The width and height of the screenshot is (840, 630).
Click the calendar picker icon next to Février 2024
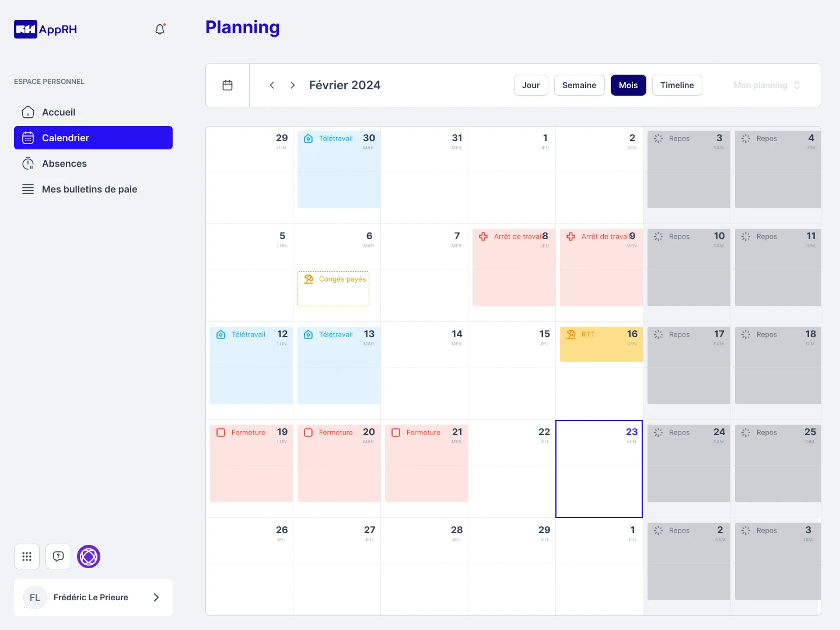coord(227,85)
